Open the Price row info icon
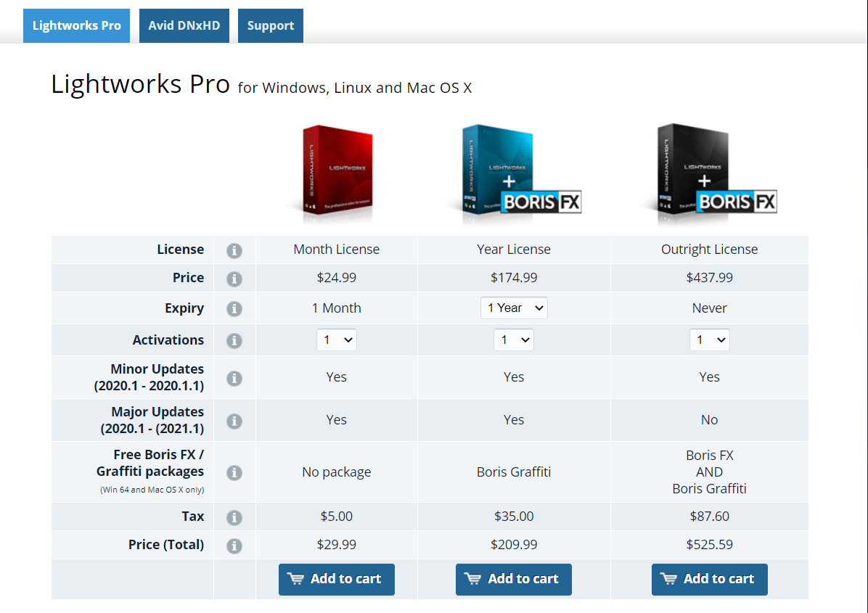Viewport: 868px width, 613px height. [234, 277]
